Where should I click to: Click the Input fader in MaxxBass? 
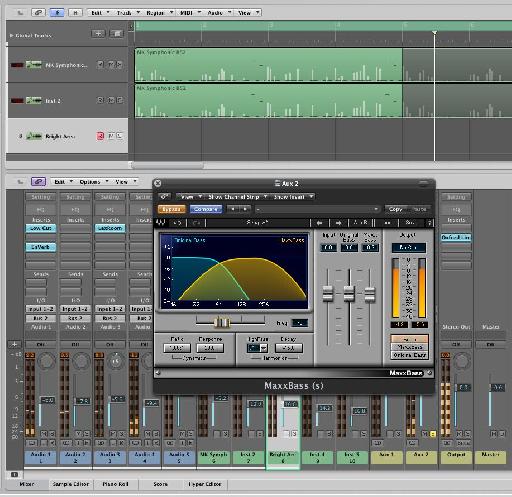328,294
